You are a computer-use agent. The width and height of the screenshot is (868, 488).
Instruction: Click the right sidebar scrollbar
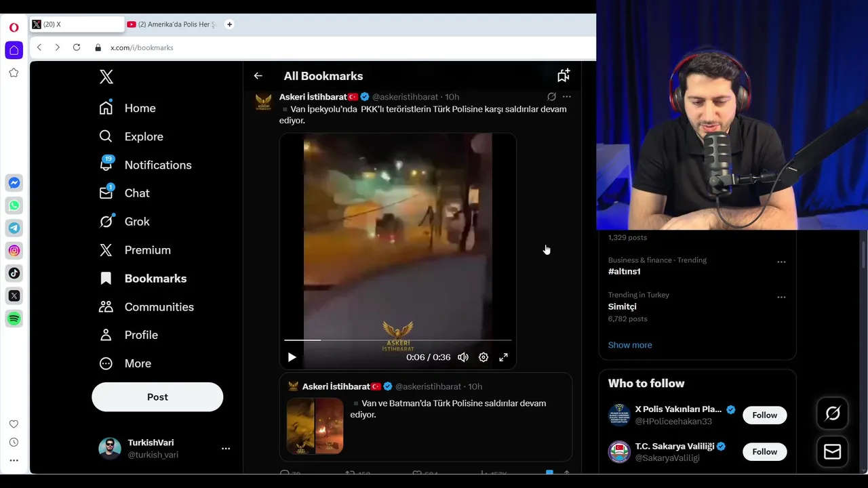pyautogui.click(x=864, y=255)
